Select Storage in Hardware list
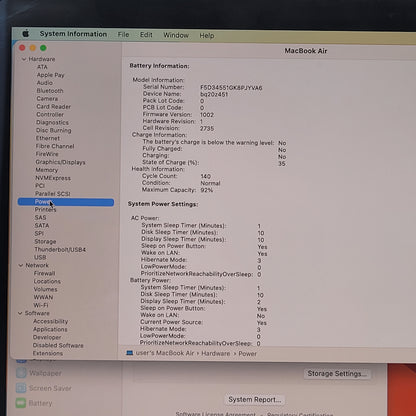416x416 pixels. [45, 241]
